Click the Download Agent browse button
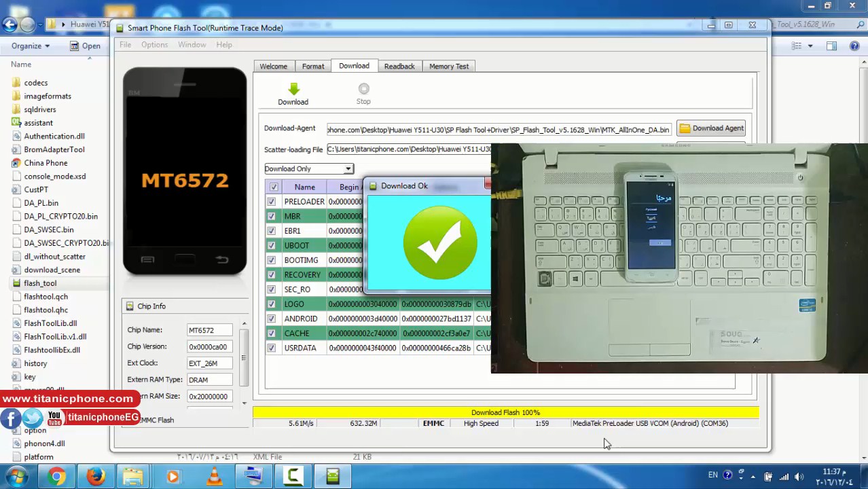The height and width of the screenshot is (489, 868). pos(711,128)
